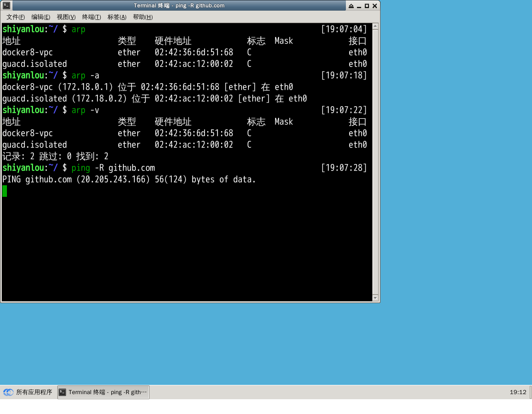The image size is (532, 414).
Task: Focus the terminal at the green cursor
Action: point(5,191)
